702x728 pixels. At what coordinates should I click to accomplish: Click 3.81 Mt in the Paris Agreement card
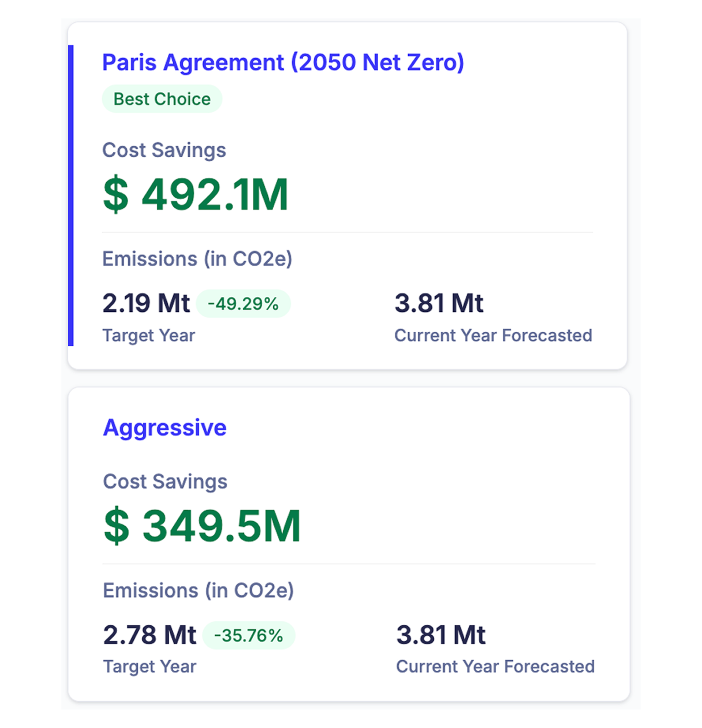click(439, 303)
